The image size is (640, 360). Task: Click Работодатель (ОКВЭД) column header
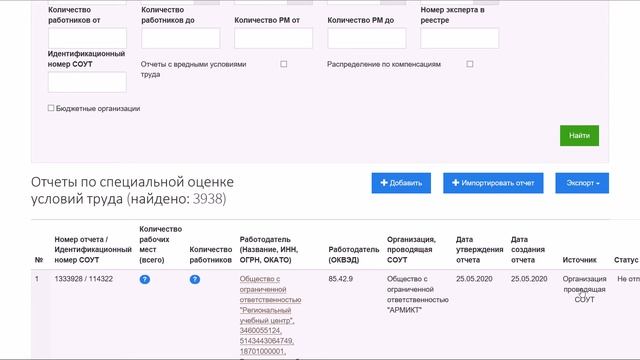coord(353,255)
